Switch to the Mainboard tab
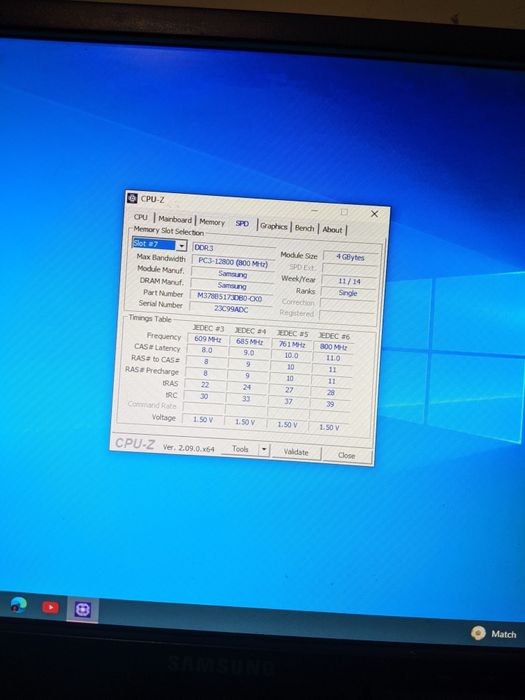Image resolution: width=525 pixels, height=700 pixels. coord(175,219)
